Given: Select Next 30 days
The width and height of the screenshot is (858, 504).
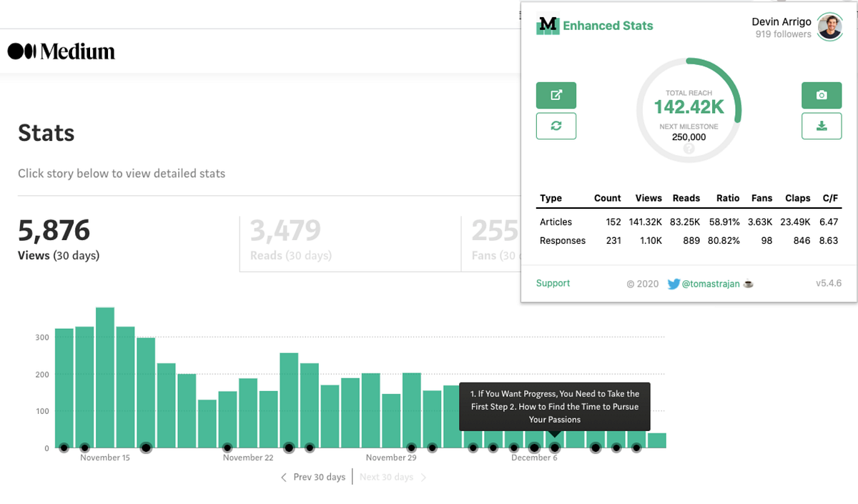Looking at the screenshot, I should [x=388, y=477].
